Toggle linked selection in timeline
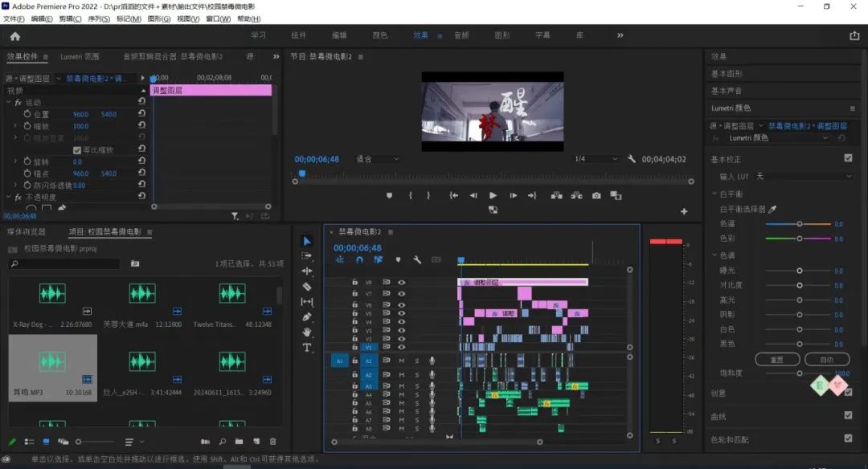The height and width of the screenshot is (469, 868). 378,259
